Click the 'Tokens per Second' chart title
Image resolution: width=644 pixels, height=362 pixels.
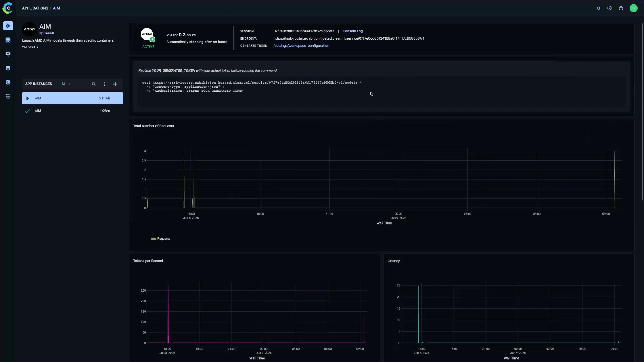(148, 261)
